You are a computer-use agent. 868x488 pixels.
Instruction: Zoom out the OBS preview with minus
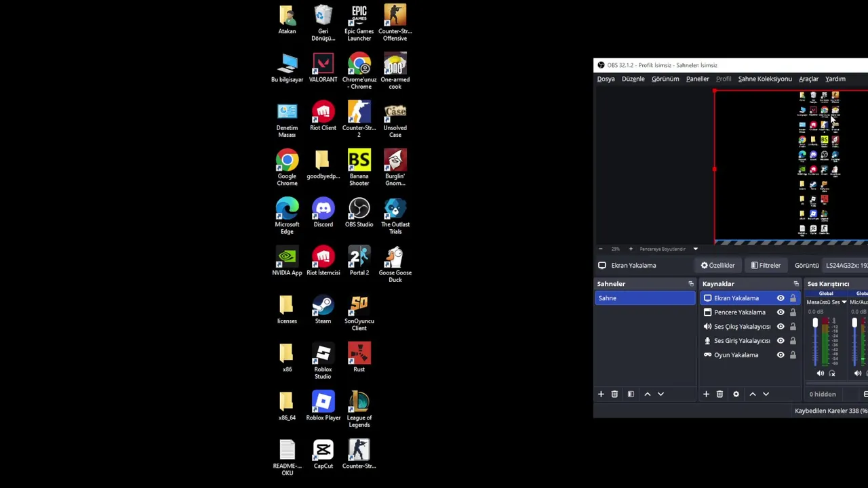tap(601, 249)
